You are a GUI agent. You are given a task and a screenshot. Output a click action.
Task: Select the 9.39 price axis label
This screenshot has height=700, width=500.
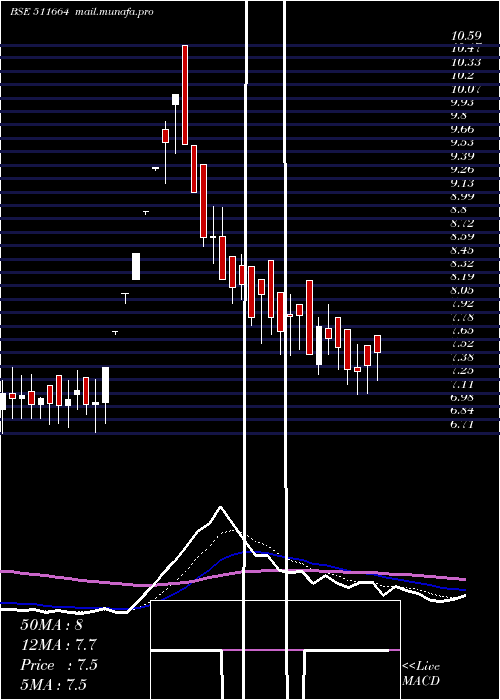(462, 156)
